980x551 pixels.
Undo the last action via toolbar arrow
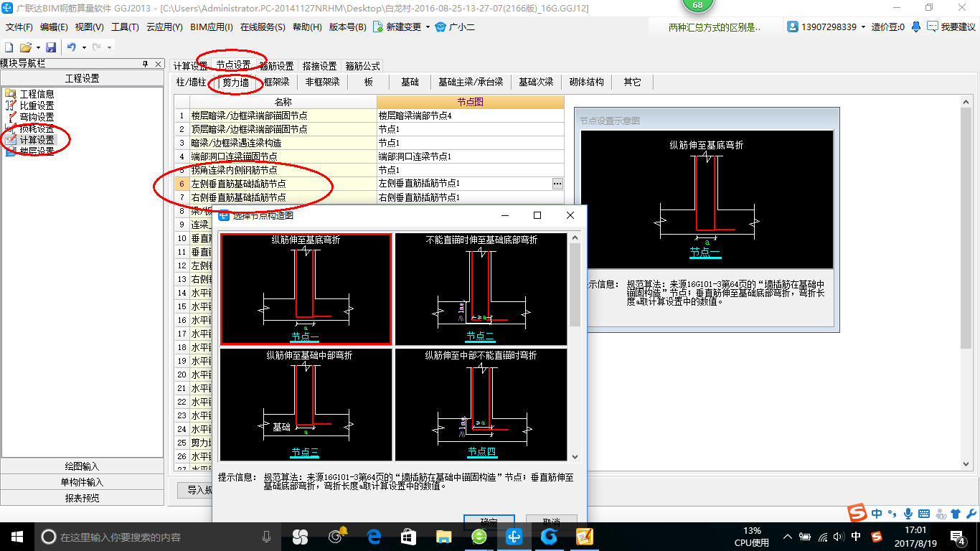click(72, 47)
